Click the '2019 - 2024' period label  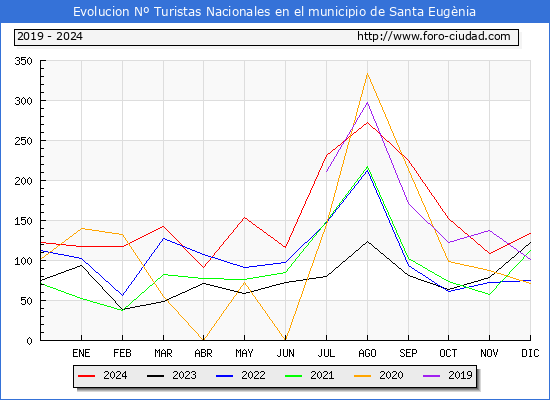point(50,36)
